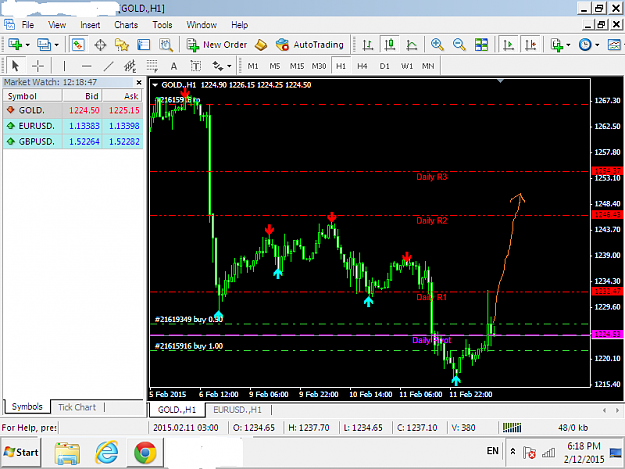The image size is (625, 469).
Task: Switch to bar chart display
Action: click(368, 45)
